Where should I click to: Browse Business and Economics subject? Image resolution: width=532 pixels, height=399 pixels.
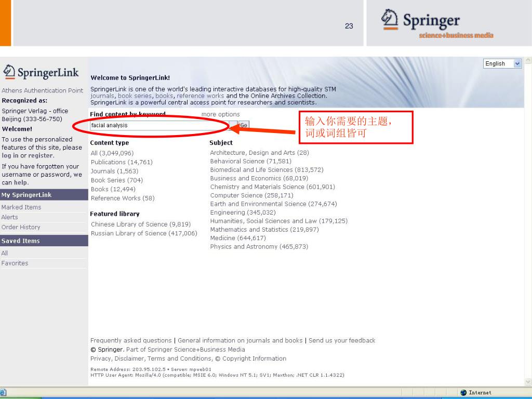[259, 178]
